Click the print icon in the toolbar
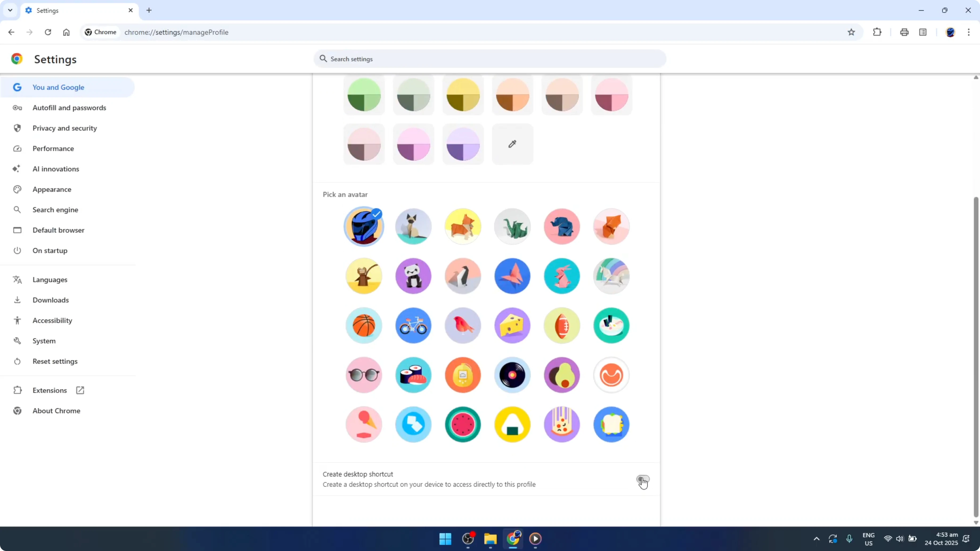The image size is (980, 551). [x=904, y=32]
